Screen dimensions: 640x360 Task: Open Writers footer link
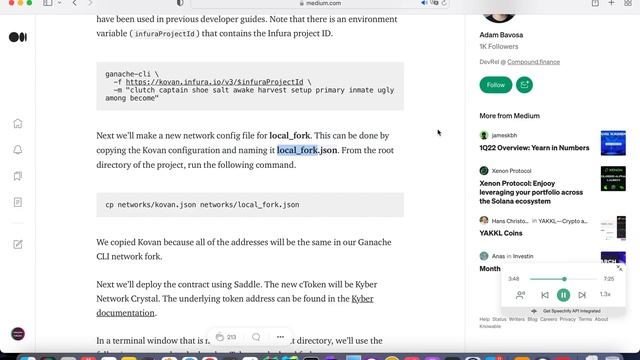pyautogui.click(x=517, y=319)
